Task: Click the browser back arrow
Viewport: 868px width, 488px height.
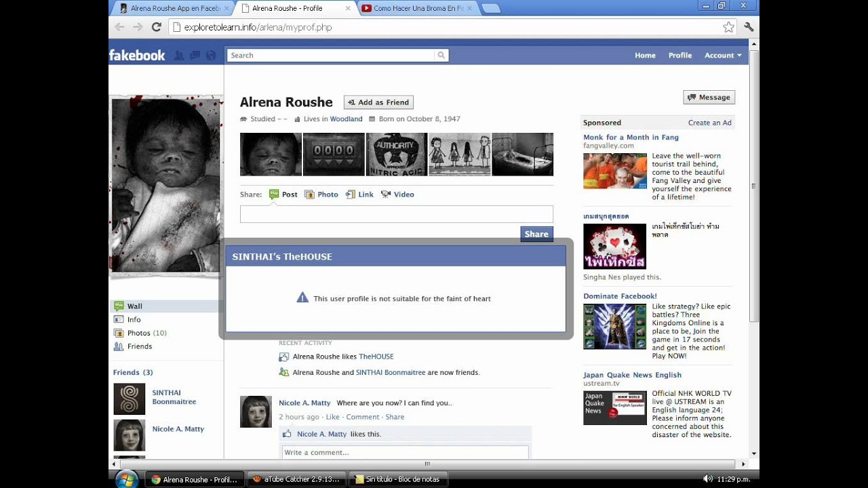Action: 120,27
